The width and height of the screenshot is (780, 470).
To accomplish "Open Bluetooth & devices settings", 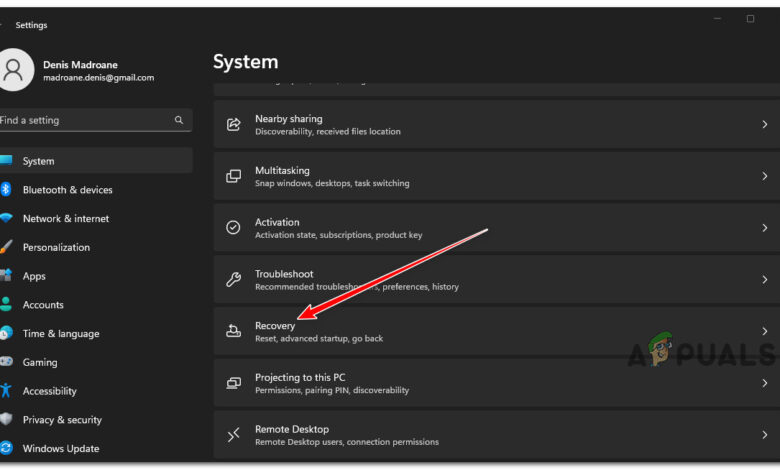I will 67,190.
